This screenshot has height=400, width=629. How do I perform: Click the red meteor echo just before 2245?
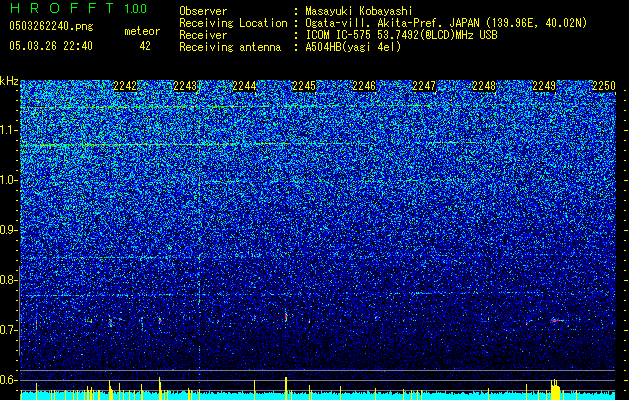[x=286, y=317]
